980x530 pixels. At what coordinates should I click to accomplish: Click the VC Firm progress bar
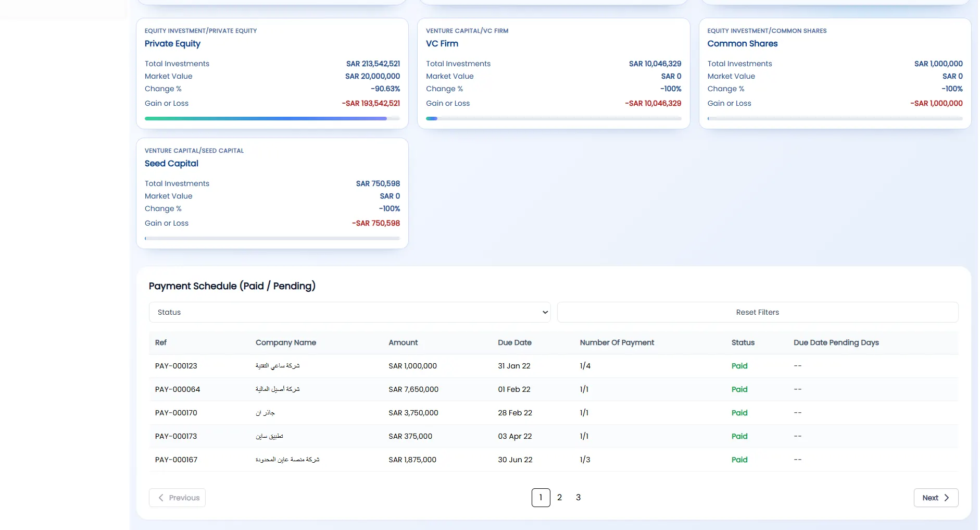click(x=554, y=118)
